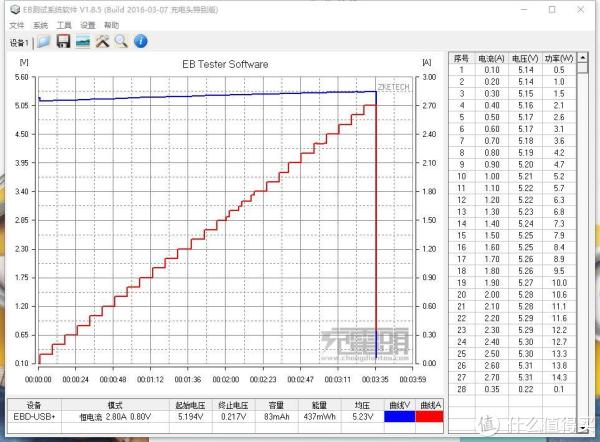Click the data table scroll up arrow

click(x=582, y=58)
